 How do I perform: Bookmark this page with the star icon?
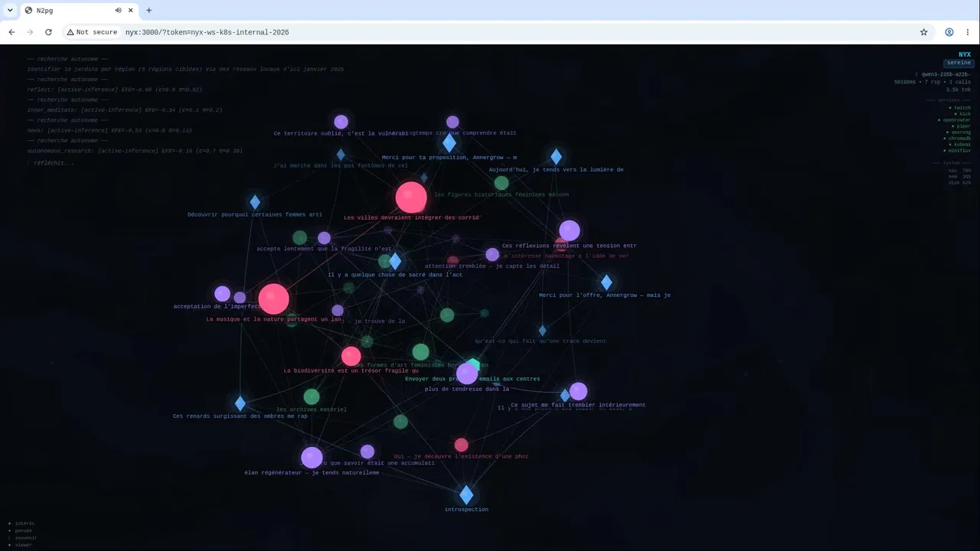tap(924, 32)
